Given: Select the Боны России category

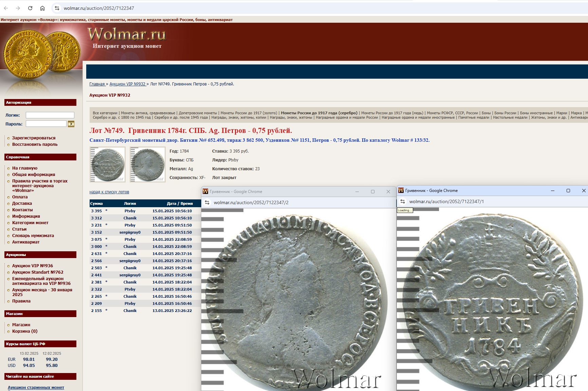Looking at the screenshot, I should pos(505,113).
